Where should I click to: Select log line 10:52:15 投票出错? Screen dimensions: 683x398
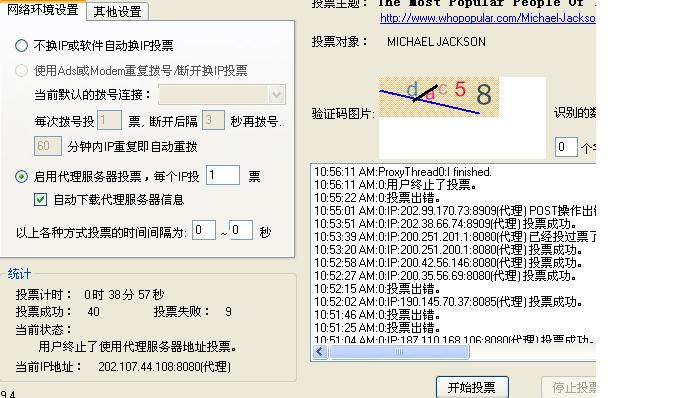coord(377,289)
